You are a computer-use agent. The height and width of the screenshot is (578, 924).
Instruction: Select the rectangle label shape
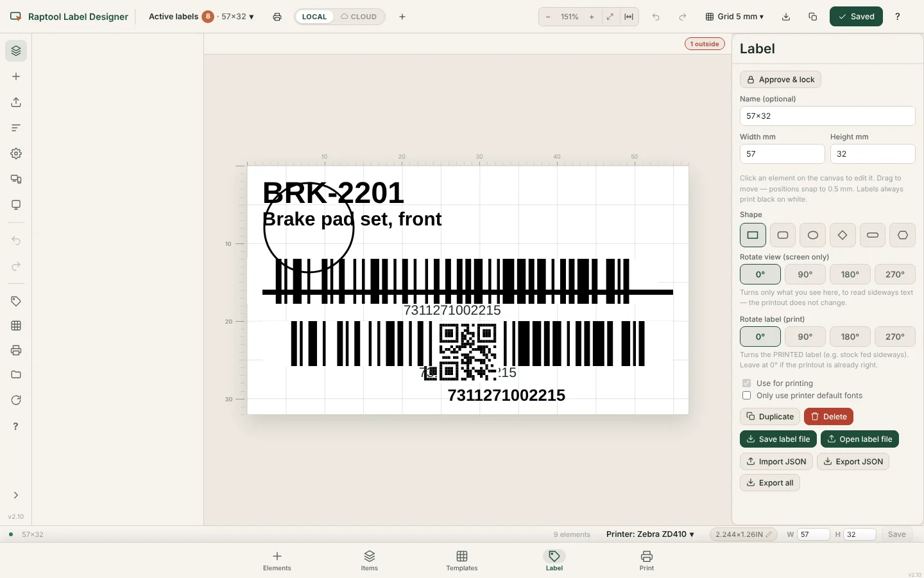(x=753, y=235)
